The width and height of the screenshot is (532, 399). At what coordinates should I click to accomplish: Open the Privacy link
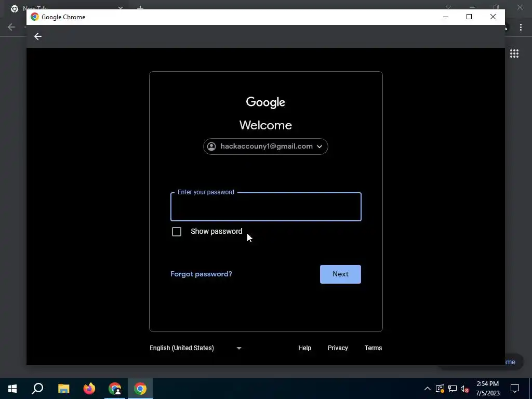[338, 348]
